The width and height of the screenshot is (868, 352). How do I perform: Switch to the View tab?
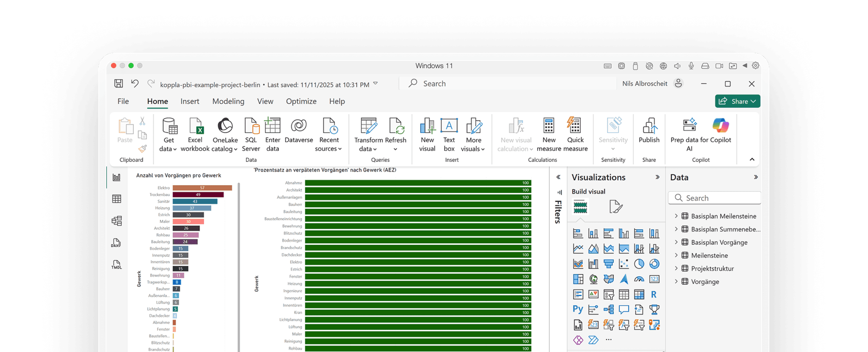pos(265,101)
